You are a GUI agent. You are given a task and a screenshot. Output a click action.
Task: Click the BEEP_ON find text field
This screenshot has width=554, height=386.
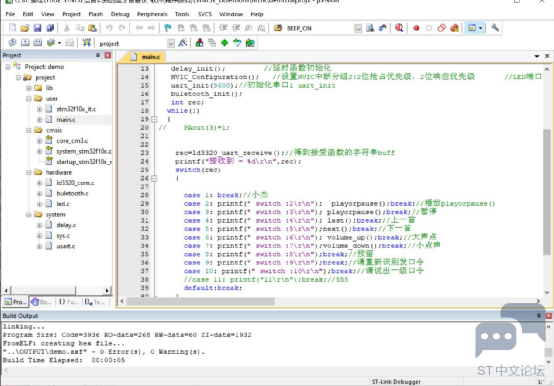pos(319,28)
